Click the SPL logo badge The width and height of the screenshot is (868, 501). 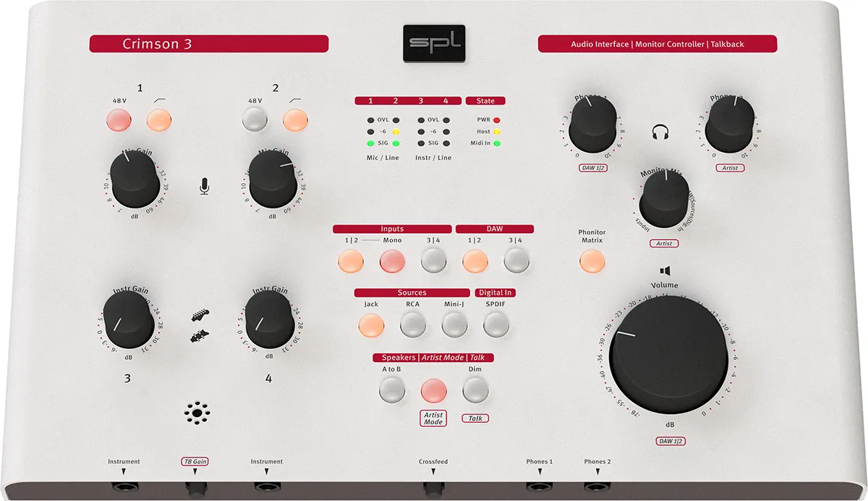[x=433, y=45]
